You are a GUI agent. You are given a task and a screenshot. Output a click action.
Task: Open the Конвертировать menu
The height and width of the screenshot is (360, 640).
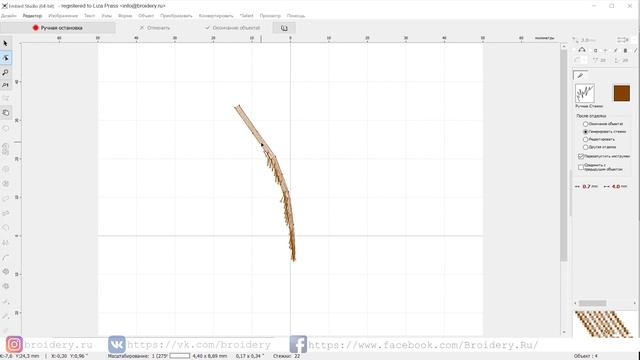coord(216,16)
